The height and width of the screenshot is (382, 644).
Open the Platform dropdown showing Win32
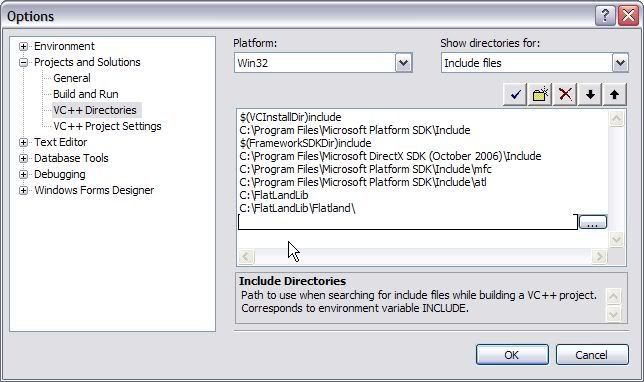[x=404, y=63]
